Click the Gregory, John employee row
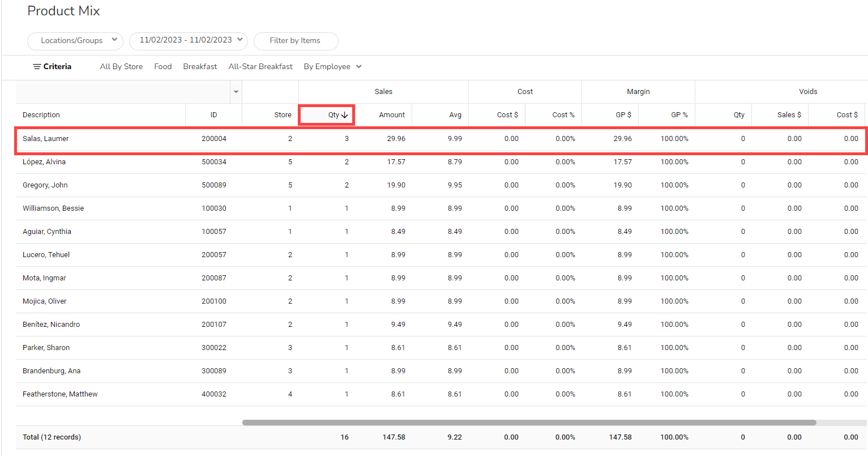 (45, 185)
